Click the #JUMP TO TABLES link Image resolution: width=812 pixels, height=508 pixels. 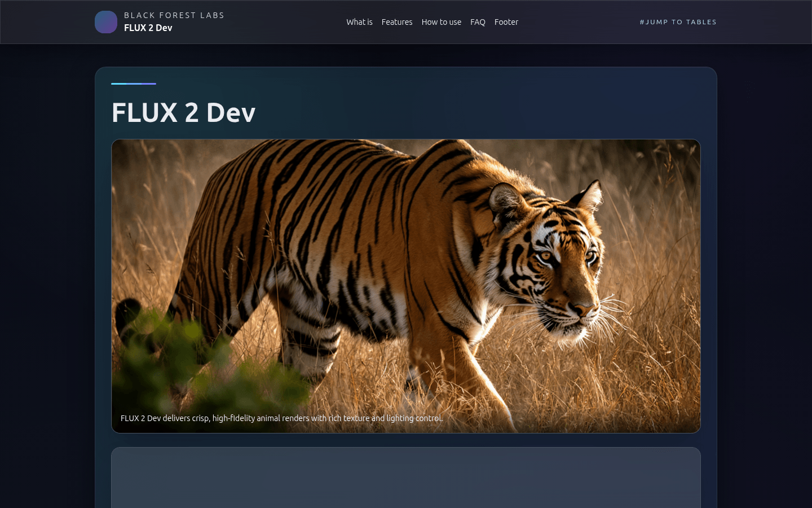pos(678,22)
